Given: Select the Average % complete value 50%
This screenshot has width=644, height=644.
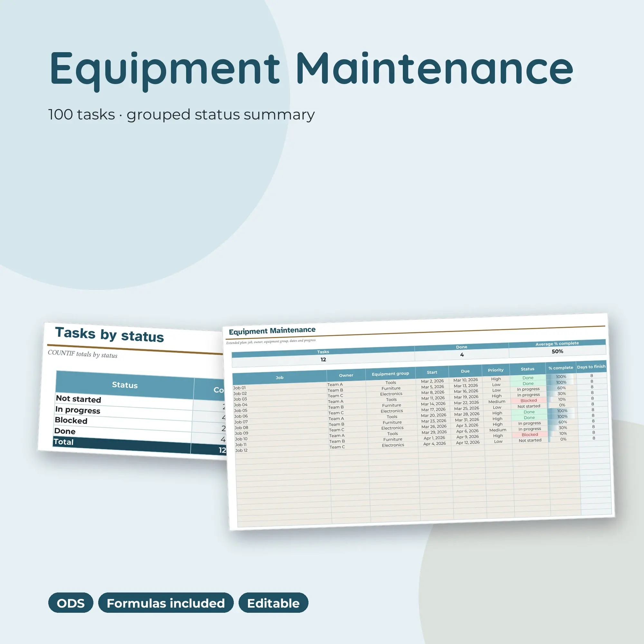Looking at the screenshot, I should pos(557,351).
